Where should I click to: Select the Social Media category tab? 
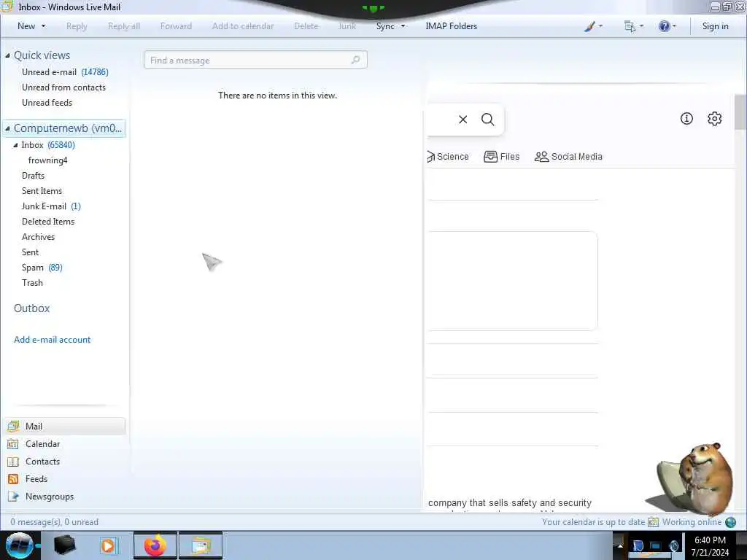[x=568, y=157]
